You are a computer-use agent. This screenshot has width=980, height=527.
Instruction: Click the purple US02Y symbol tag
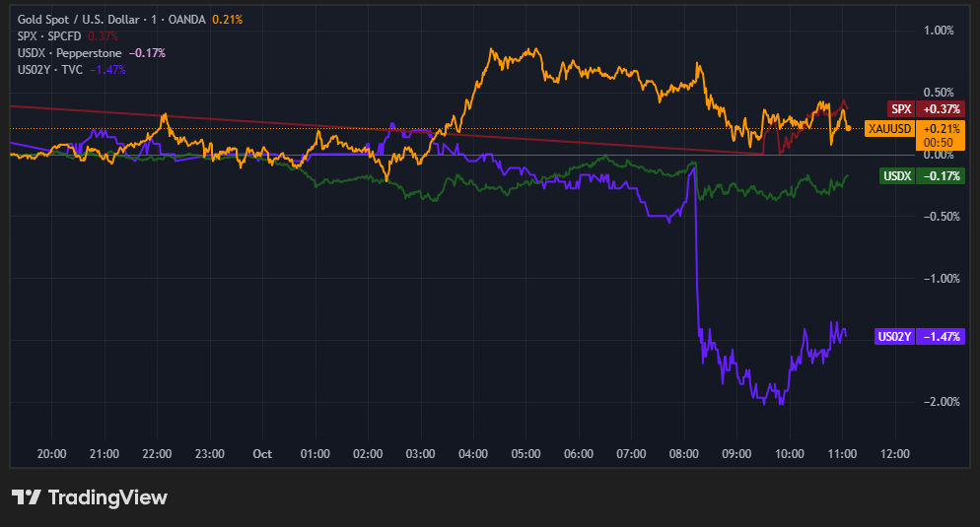tap(894, 336)
